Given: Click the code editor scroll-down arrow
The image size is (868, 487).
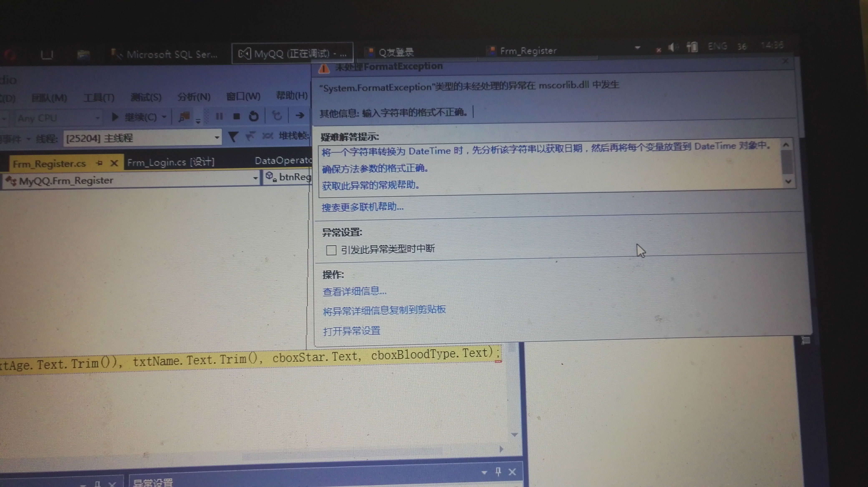Looking at the screenshot, I should click(514, 434).
